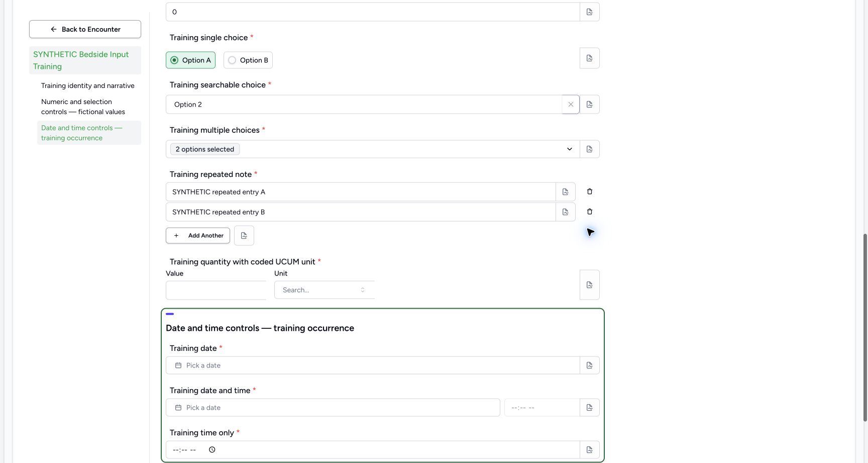Click clock icon in Training time only field
This screenshot has height=463, width=868.
coord(212,450)
